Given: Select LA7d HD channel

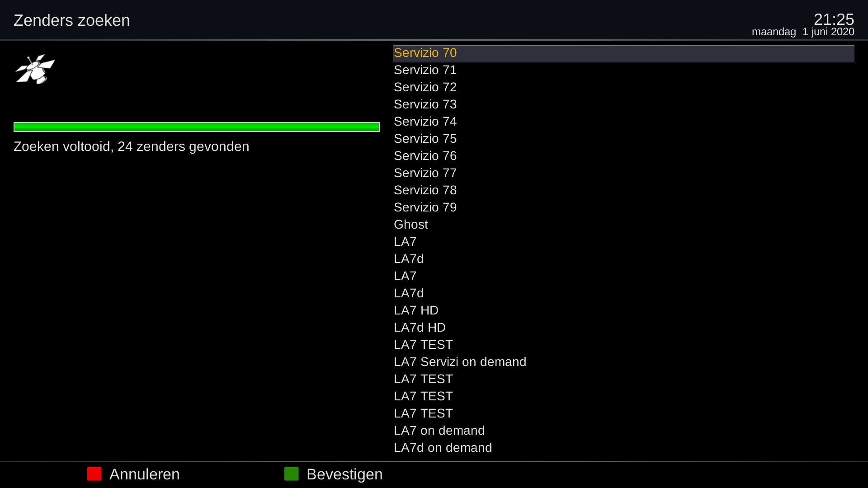Looking at the screenshot, I should pyautogui.click(x=420, y=328).
